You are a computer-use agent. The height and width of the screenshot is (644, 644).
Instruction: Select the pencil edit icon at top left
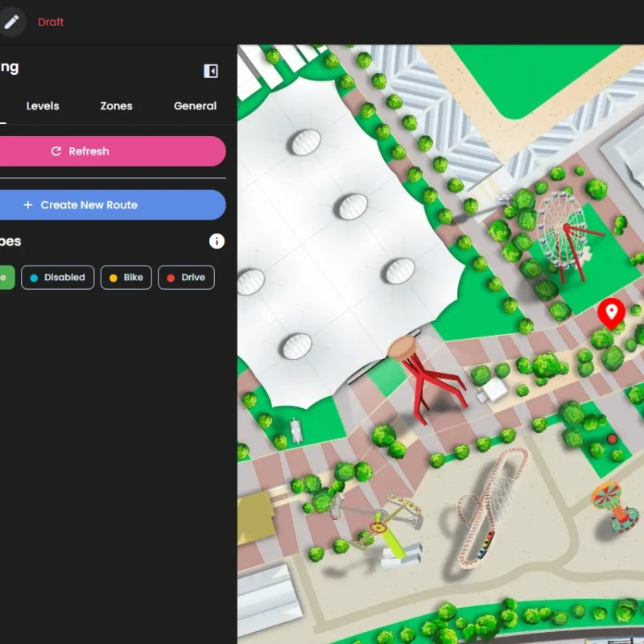tap(13, 21)
